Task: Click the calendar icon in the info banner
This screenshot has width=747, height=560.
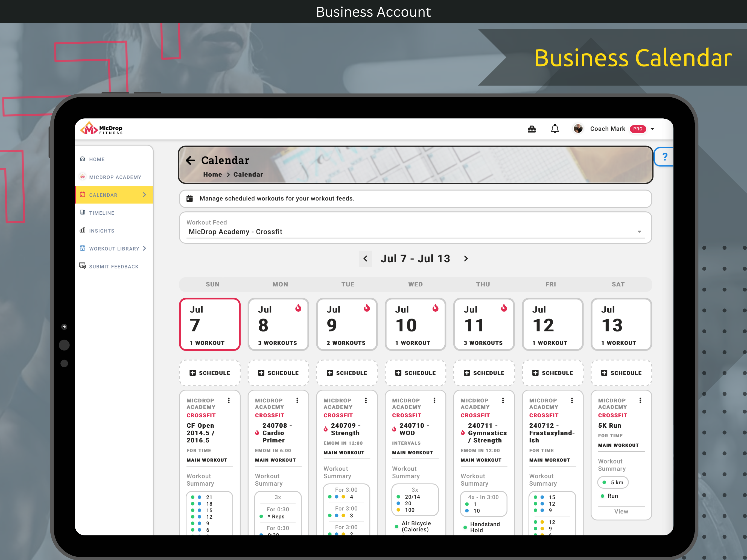Action: [190, 198]
